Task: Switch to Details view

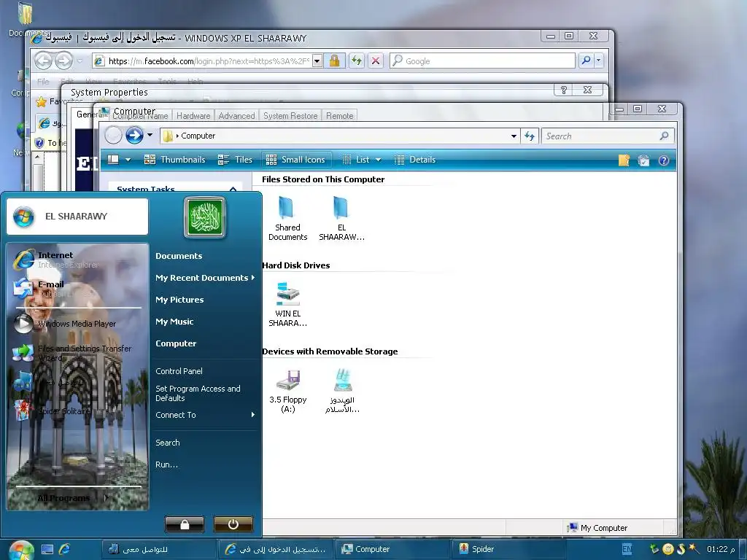Action: pos(415,160)
